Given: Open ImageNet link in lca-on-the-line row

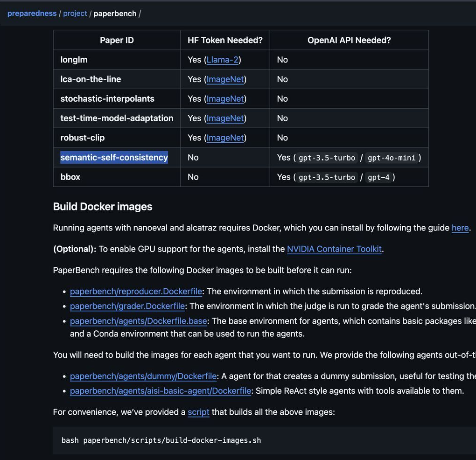Looking at the screenshot, I should 225,79.
